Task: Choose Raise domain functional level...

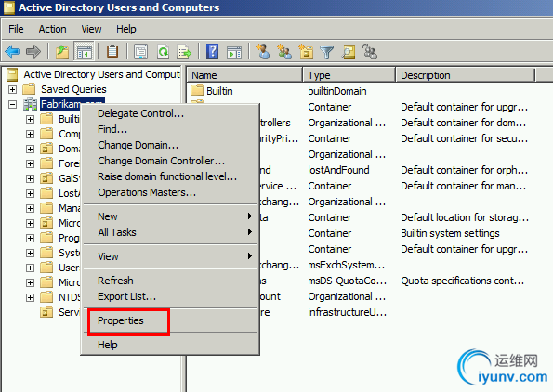Action: click(170, 176)
